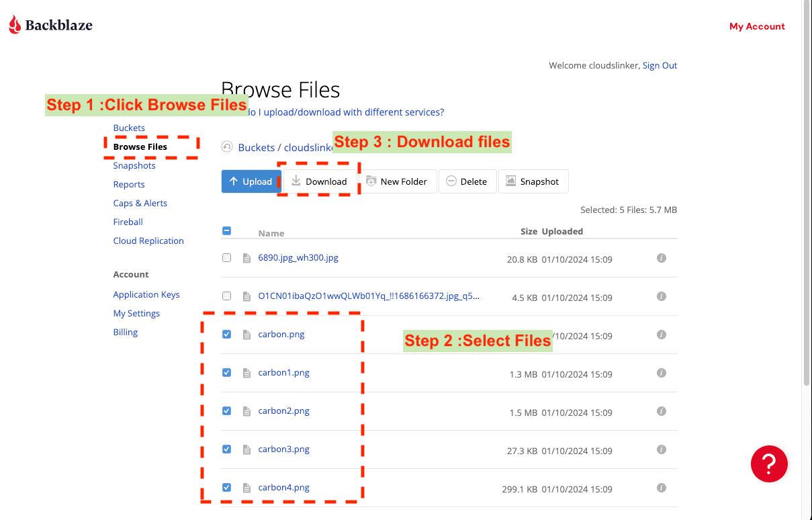This screenshot has height=520, width=812.
Task: Click file icon next to carbon2.png
Action: tap(246, 411)
